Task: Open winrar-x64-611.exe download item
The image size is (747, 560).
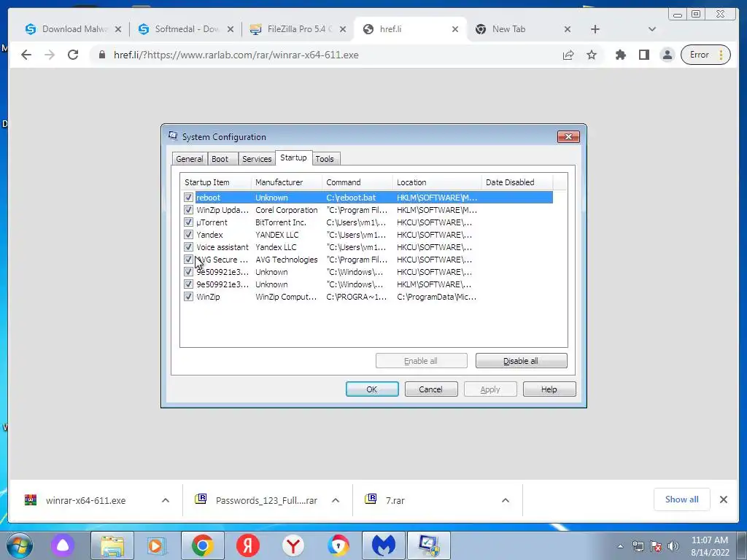Action: click(86, 500)
